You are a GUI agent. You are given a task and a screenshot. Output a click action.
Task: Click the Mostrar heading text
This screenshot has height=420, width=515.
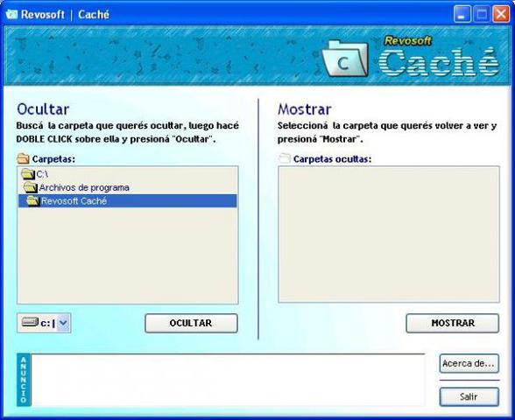coord(305,109)
